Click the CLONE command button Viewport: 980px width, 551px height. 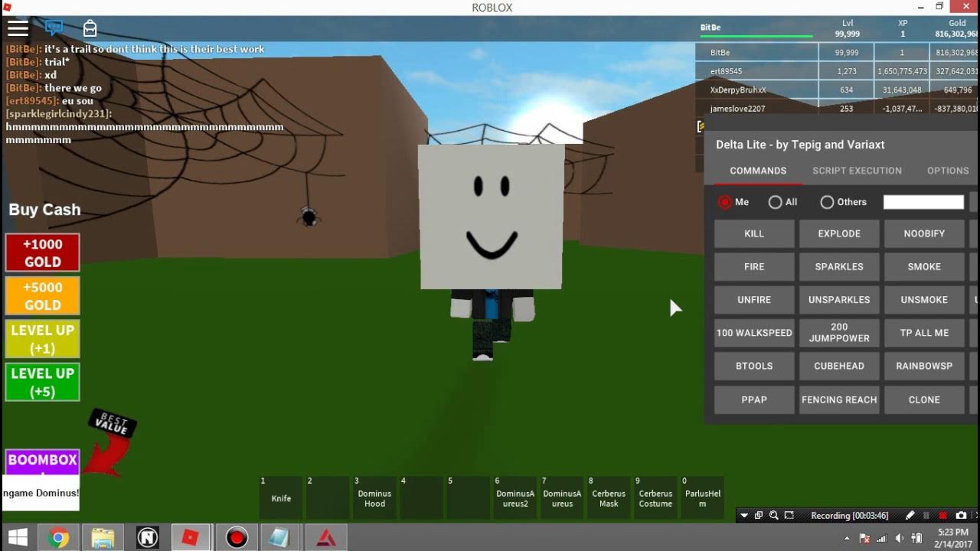pos(924,399)
